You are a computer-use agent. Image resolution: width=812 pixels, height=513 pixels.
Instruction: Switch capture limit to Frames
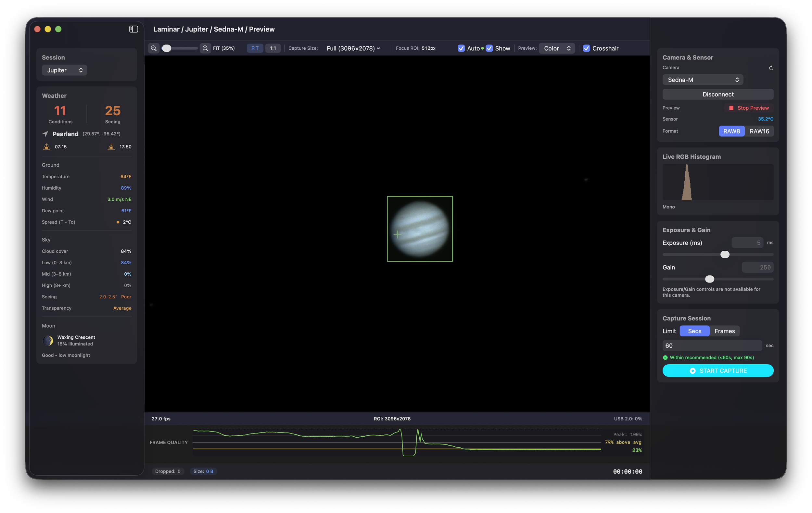(x=724, y=331)
